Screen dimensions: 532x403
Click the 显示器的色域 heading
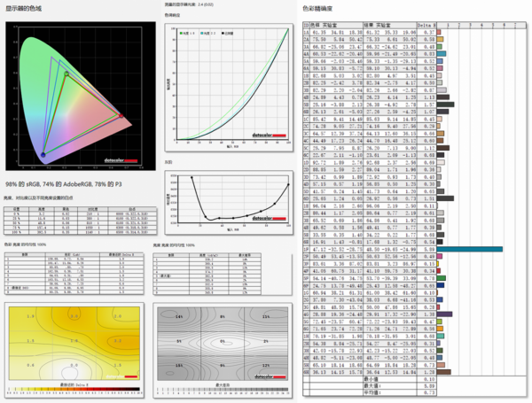(x=24, y=6)
